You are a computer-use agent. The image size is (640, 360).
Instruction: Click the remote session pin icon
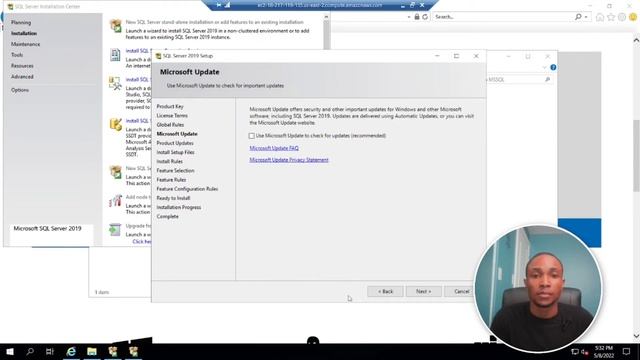click(x=219, y=5)
